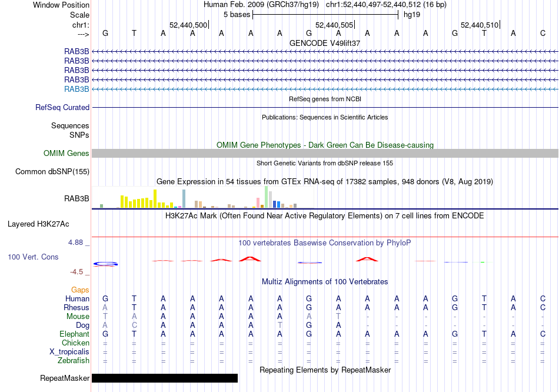Open OMIM Gene Phenotypes track title
This screenshot has width=559, height=392.
click(x=325, y=145)
